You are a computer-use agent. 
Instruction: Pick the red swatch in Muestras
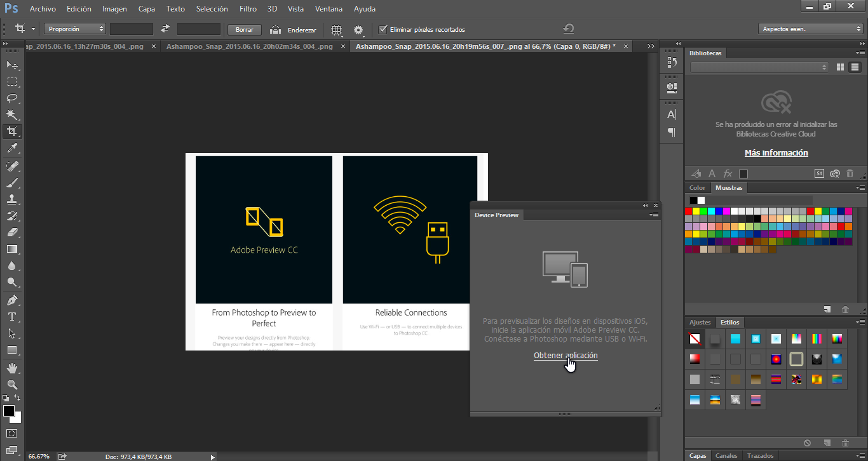pos(689,211)
